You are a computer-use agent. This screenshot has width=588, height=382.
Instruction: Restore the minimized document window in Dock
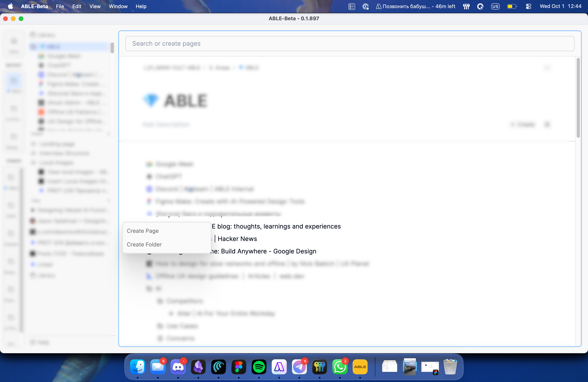(389, 366)
